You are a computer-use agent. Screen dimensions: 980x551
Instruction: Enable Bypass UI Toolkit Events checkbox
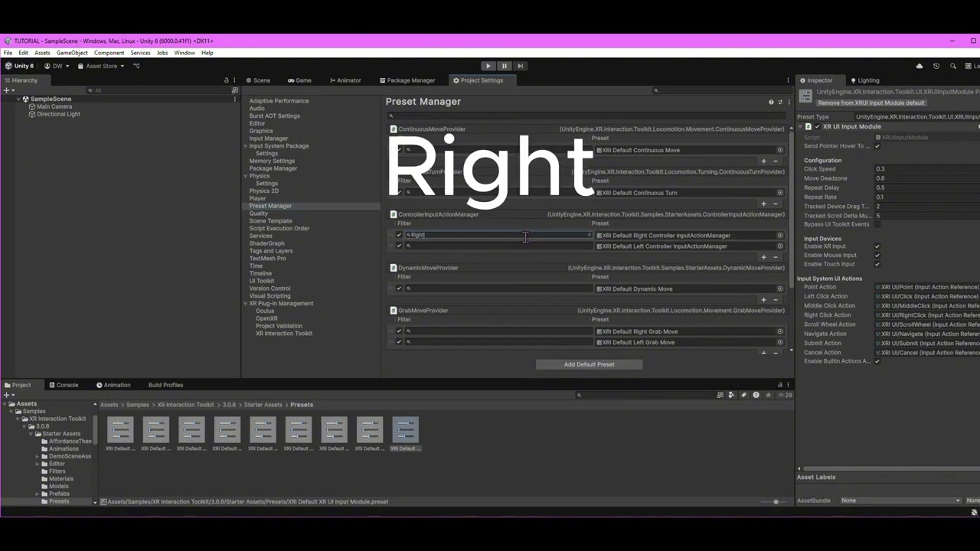click(877, 224)
